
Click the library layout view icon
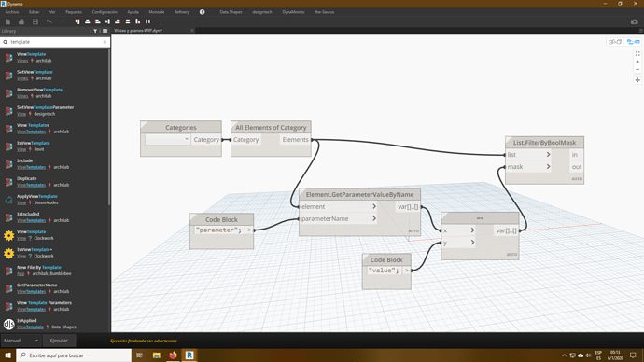[105, 31]
